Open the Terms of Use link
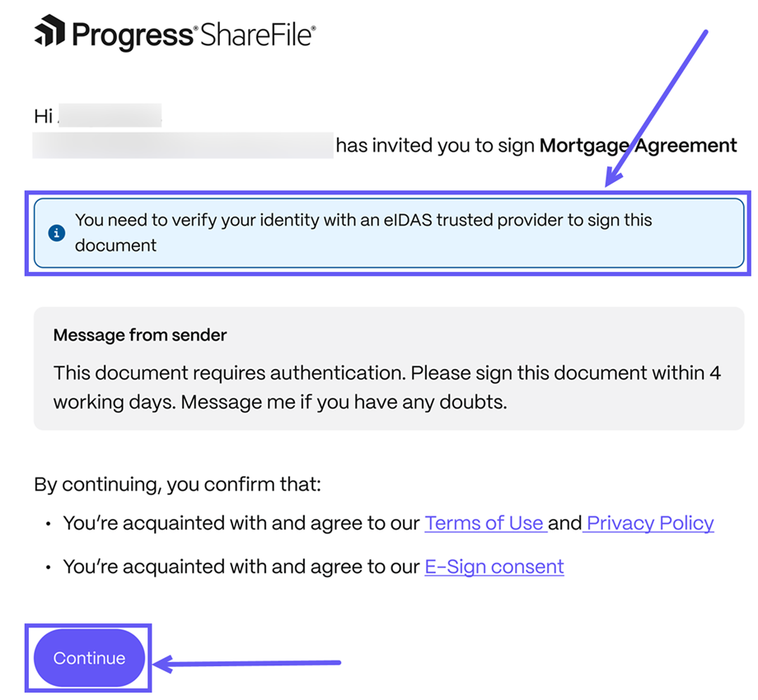Image resolution: width=758 pixels, height=700 pixels. (x=485, y=523)
